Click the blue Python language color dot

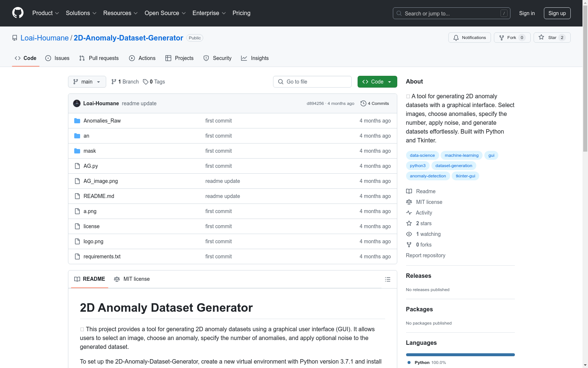409,362
